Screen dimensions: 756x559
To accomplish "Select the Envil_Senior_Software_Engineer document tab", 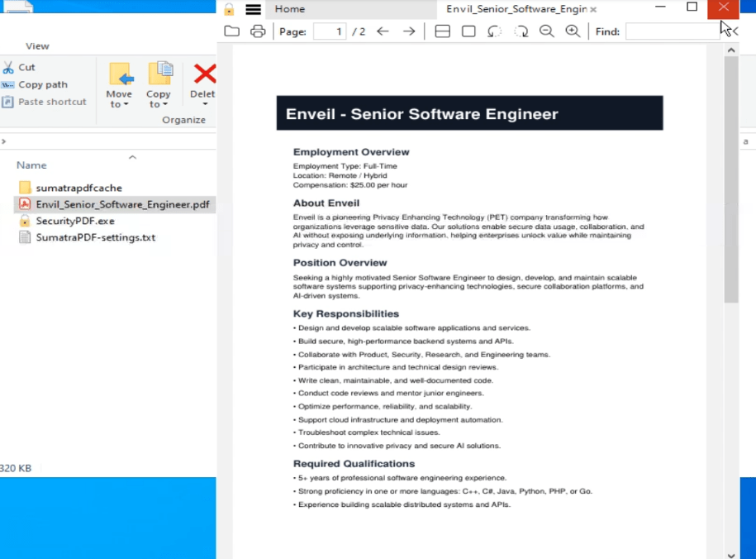I will (516, 9).
